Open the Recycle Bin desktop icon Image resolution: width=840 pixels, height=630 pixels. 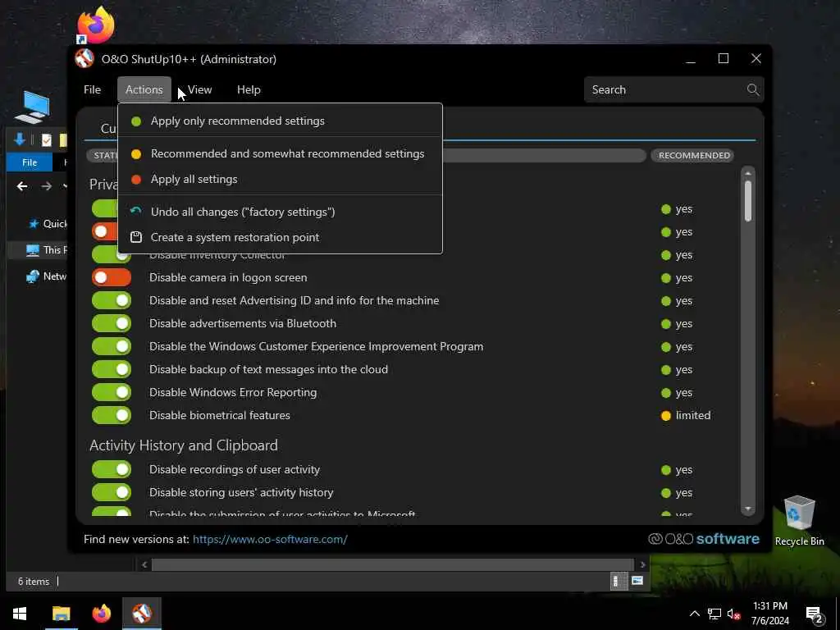click(x=799, y=521)
